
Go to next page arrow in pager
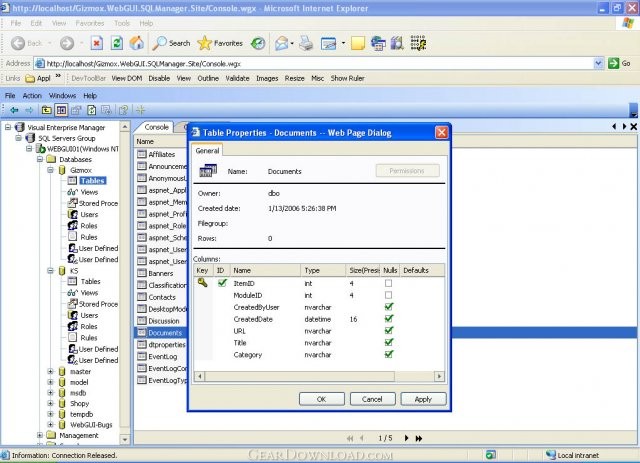coord(406,438)
